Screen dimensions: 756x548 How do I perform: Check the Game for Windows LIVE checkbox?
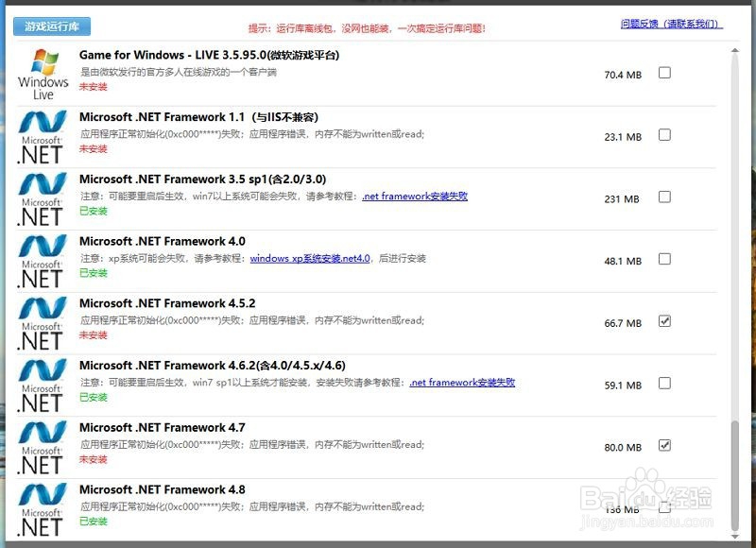(x=664, y=73)
